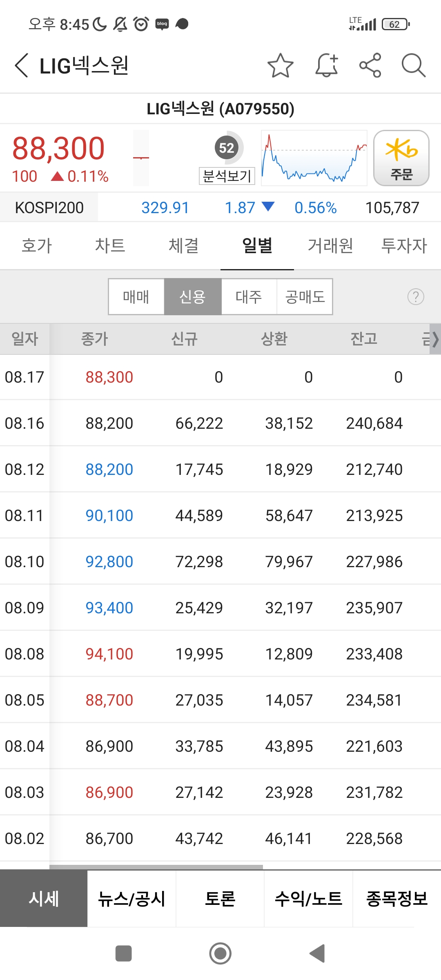This screenshot has height=980, width=441.
Task: Tap the 종가 column header
Action: 95,339
